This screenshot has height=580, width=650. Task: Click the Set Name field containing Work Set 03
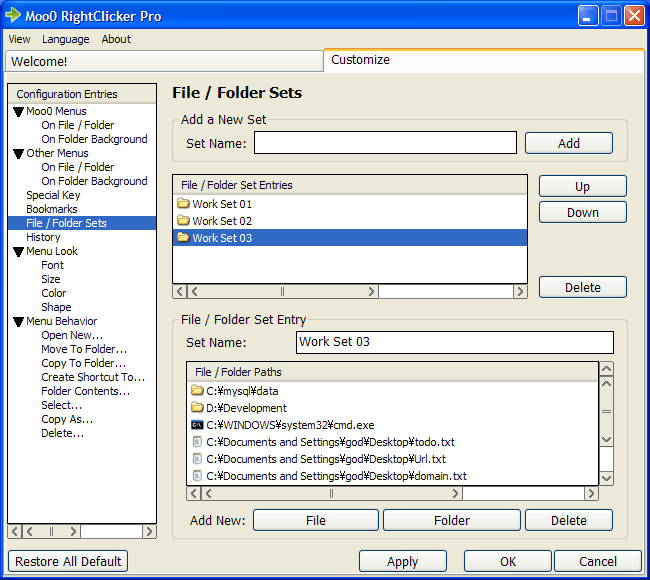[455, 342]
